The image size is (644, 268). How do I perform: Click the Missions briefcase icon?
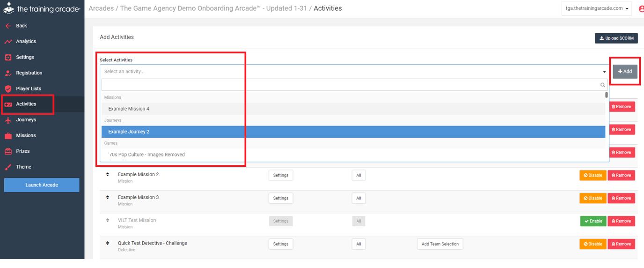(x=8, y=136)
